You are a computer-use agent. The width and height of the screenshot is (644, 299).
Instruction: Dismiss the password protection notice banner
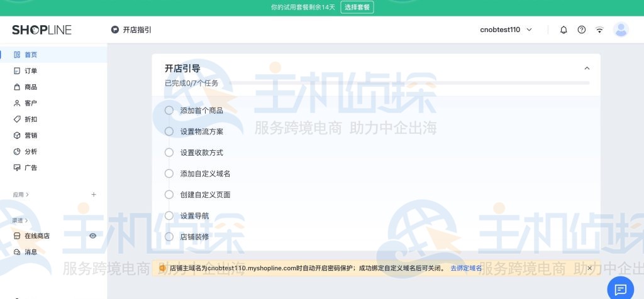[x=589, y=268]
